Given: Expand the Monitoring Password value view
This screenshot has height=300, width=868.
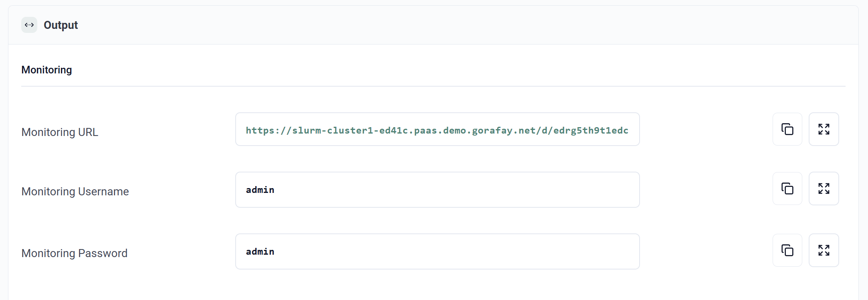Looking at the screenshot, I should (x=824, y=250).
